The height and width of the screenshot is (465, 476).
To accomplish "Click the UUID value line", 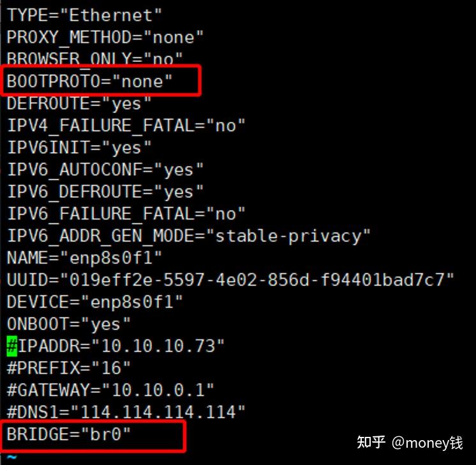I will coord(230,280).
